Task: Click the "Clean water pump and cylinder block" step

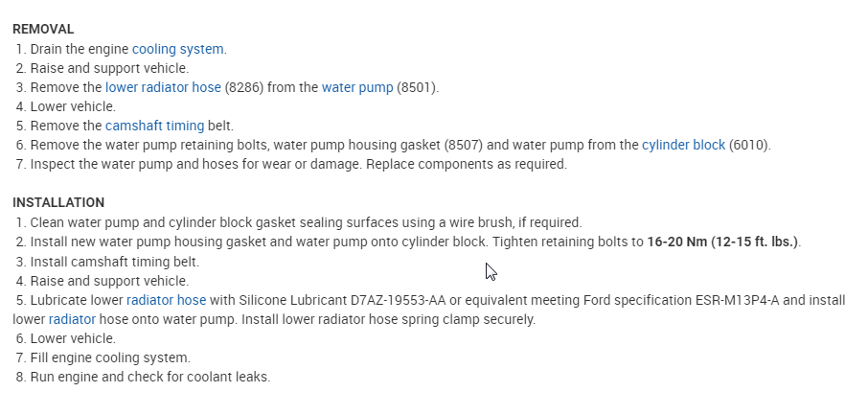Action: point(306,222)
